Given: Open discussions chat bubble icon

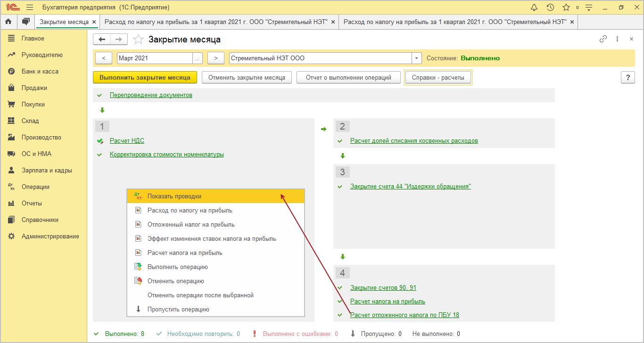Looking at the screenshot, I should (x=26, y=22).
